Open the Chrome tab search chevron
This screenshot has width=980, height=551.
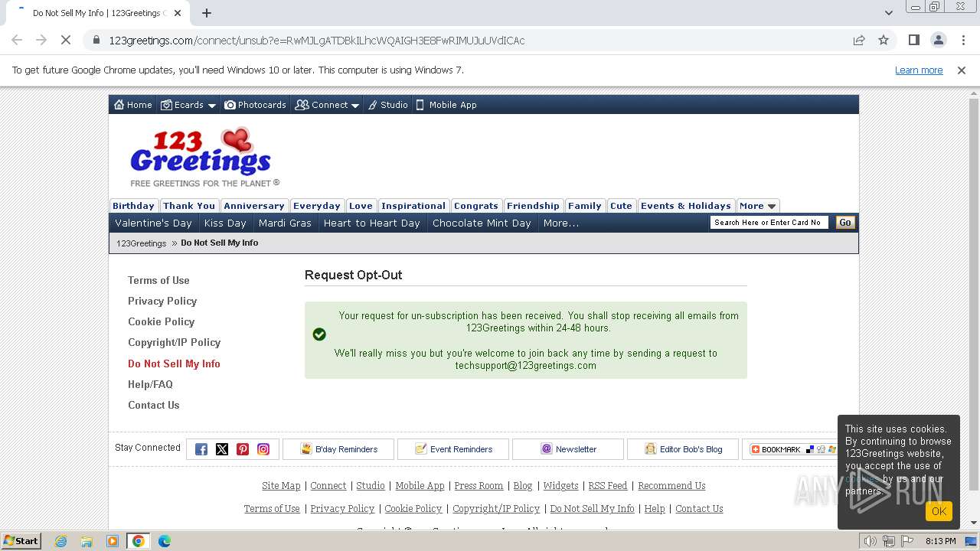888,12
